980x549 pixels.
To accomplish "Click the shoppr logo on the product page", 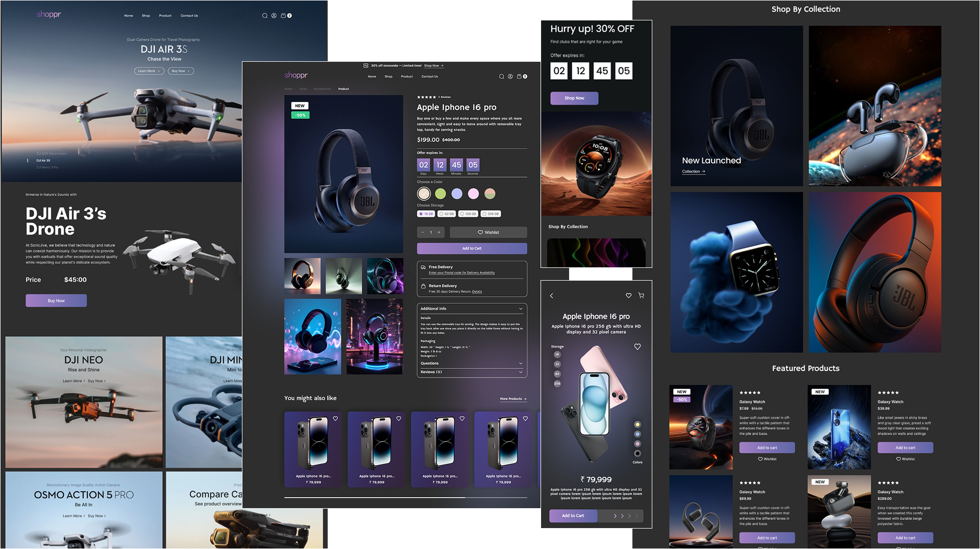I will pos(296,76).
